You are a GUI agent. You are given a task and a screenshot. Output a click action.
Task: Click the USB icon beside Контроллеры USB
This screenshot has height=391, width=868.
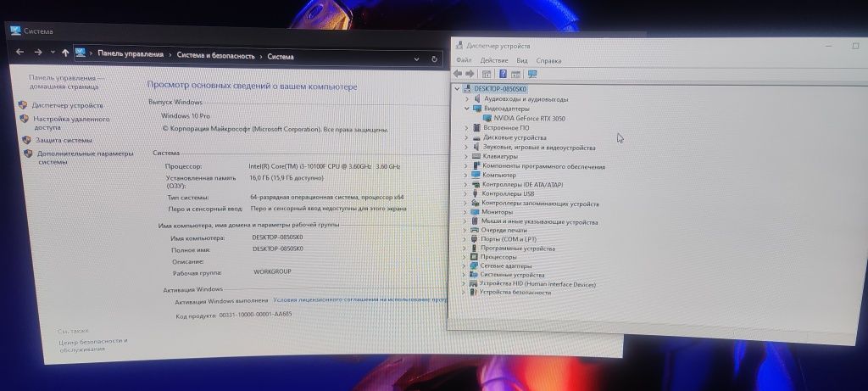[x=476, y=193]
